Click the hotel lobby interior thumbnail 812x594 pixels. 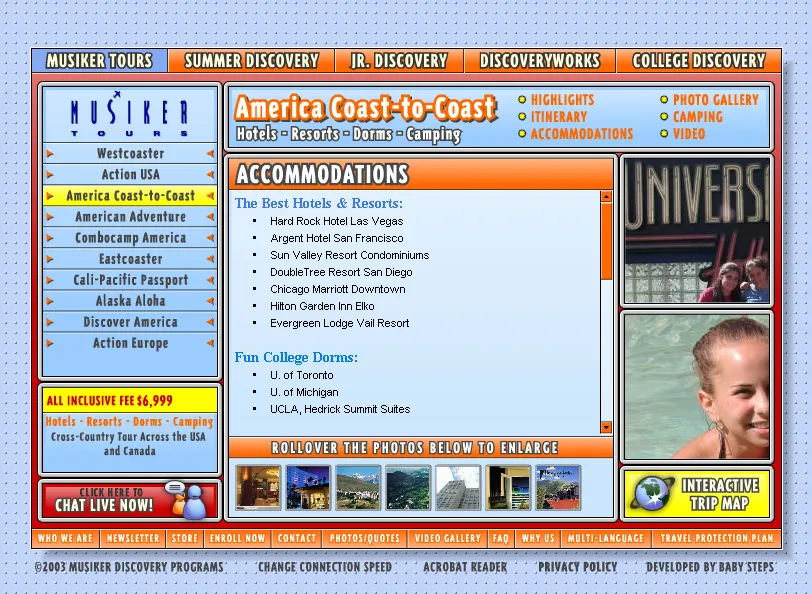click(258, 487)
